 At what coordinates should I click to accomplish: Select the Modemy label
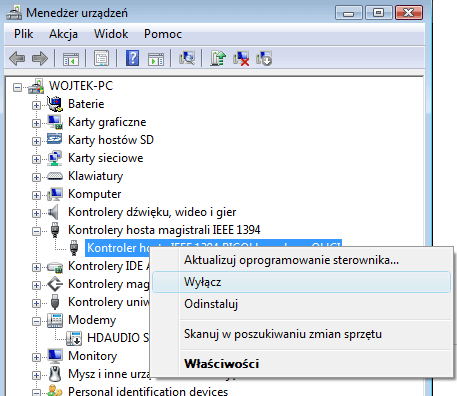pyautogui.click(x=92, y=320)
